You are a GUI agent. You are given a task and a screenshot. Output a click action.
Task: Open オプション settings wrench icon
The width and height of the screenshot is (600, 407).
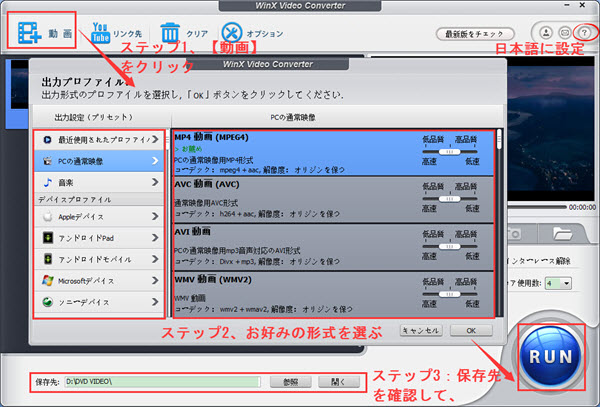click(x=232, y=31)
